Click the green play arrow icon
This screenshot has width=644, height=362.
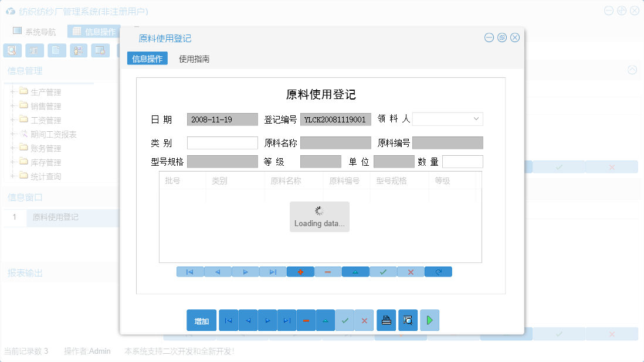click(429, 320)
